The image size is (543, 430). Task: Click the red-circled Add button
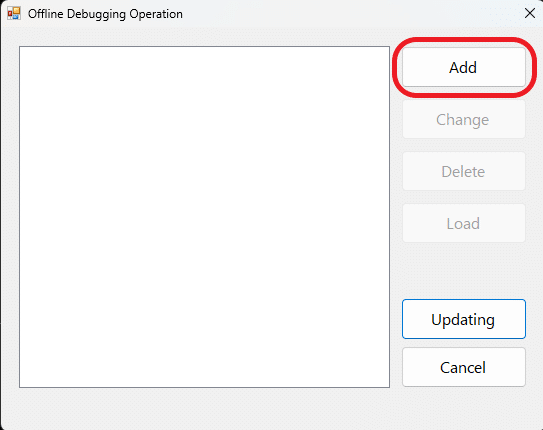[464, 67]
